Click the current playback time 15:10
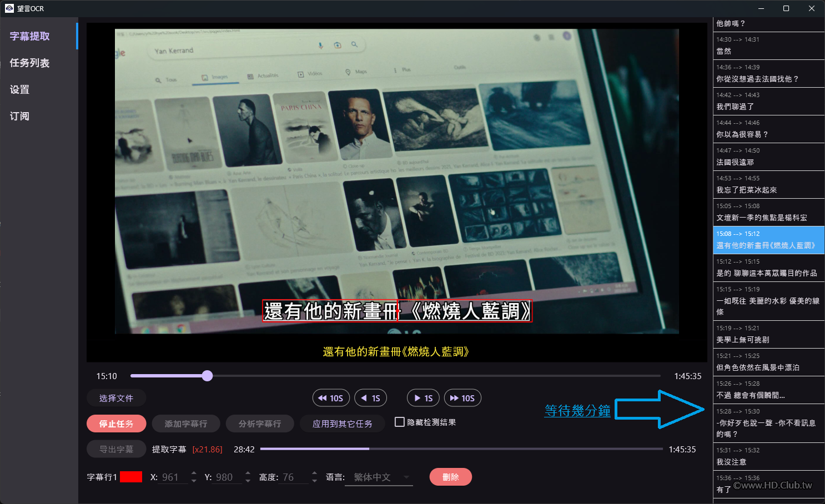The width and height of the screenshot is (825, 504). pyautogui.click(x=107, y=376)
